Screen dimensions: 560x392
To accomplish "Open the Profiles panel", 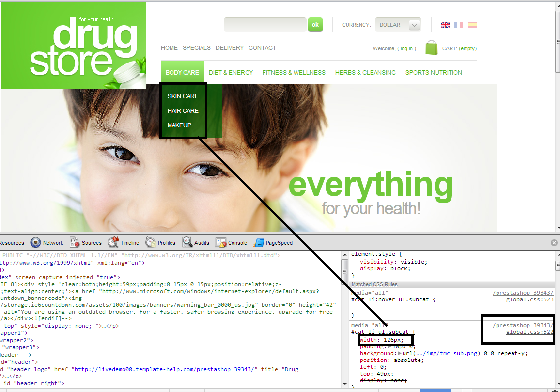I will tap(161, 243).
